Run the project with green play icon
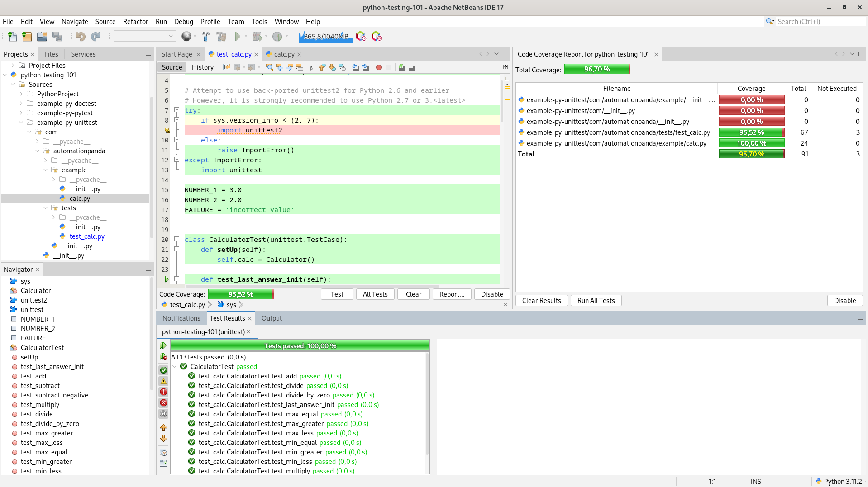Screen dimensions: 868x487 238,37
